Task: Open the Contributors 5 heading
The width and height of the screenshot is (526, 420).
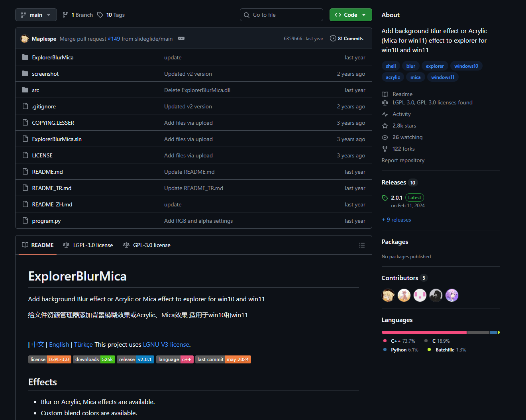Action: [x=404, y=278]
